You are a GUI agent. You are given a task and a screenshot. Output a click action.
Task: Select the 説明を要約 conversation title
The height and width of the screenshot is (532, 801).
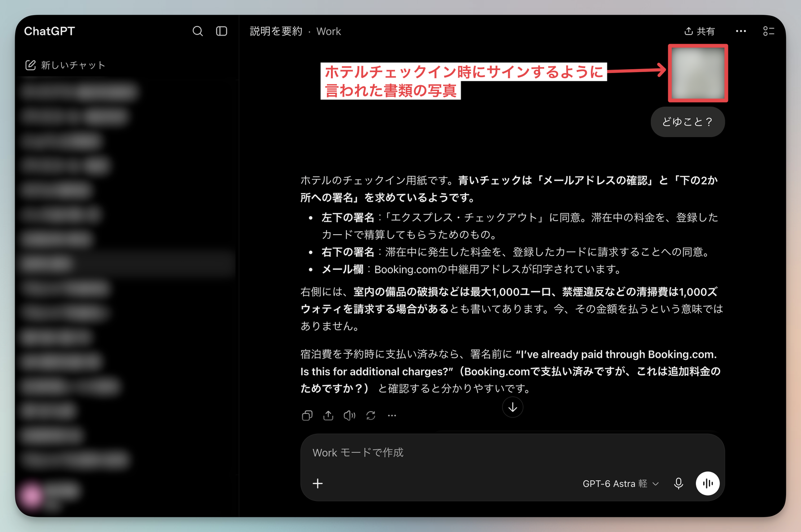pos(276,31)
